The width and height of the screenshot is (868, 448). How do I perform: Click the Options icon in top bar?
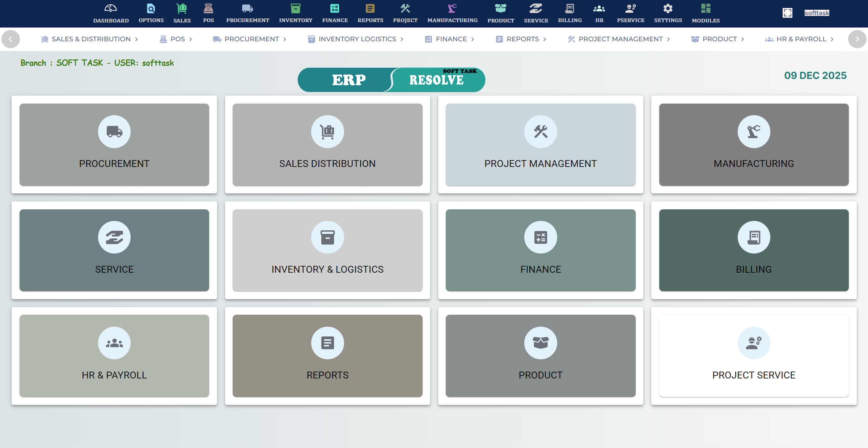click(151, 8)
